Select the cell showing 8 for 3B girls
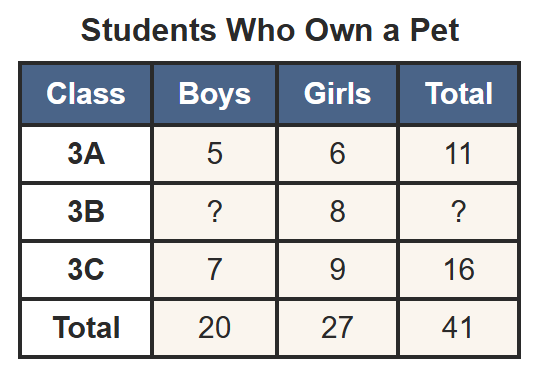The width and height of the screenshot is (539, 377). [x=337, y=212]
